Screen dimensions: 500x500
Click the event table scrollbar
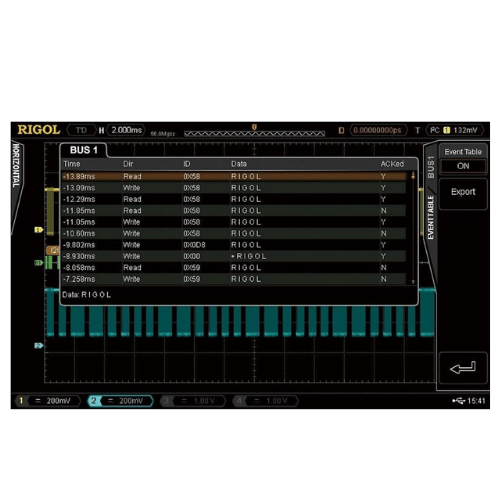[x=413, y=228]
